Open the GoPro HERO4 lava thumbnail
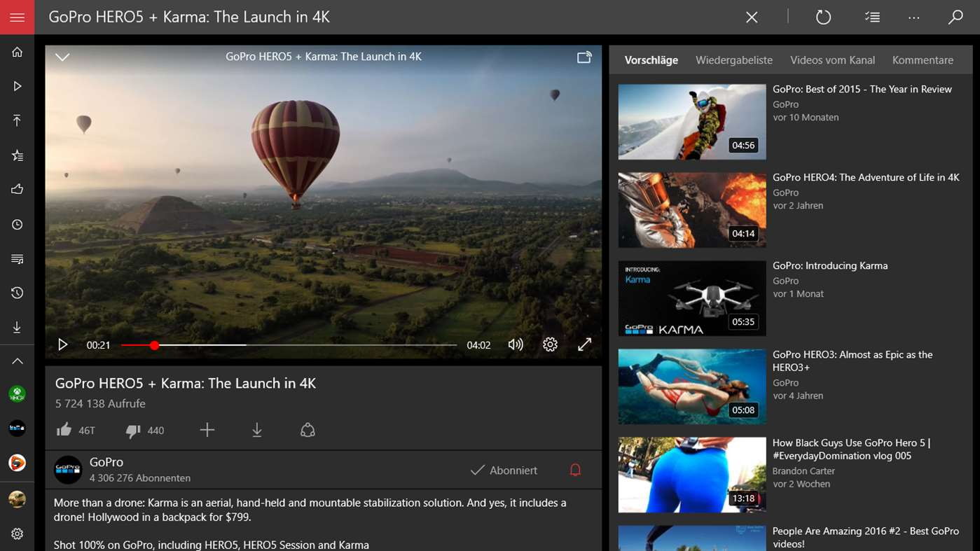Viewport: 980px width, 551px height. 692,210
